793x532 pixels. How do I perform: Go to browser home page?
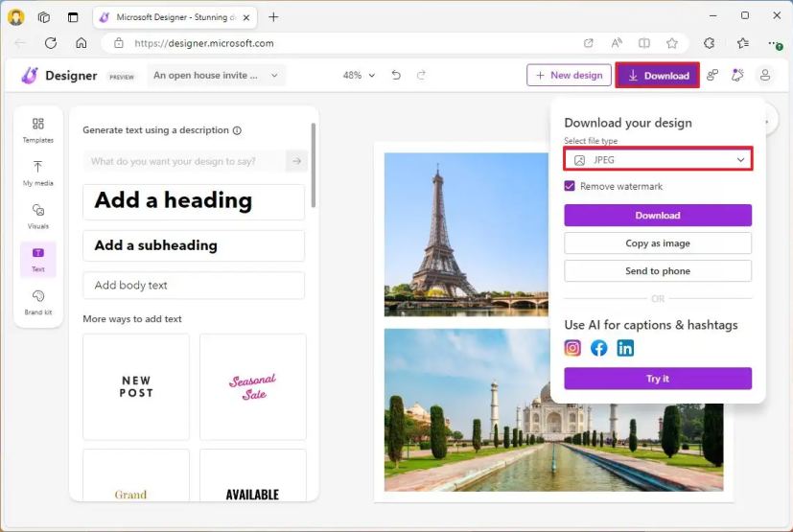click(x=81, y=43)
